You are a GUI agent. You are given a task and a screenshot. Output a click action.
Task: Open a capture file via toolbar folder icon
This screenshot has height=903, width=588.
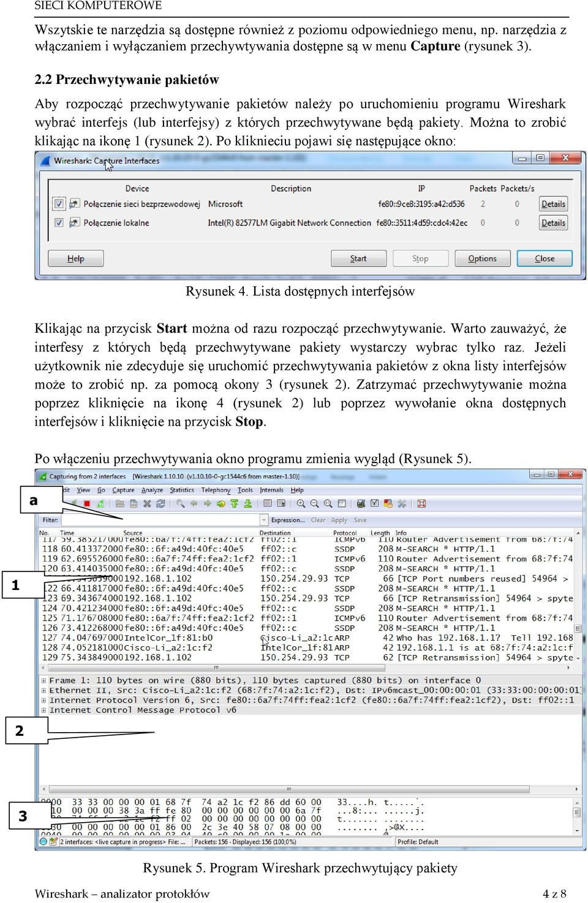click(x=121, y=504)
